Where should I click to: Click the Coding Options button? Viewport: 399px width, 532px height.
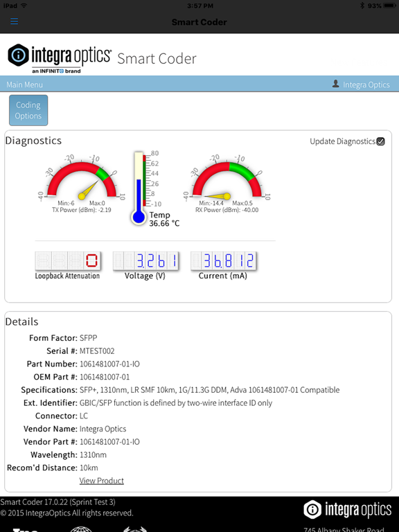28,110
